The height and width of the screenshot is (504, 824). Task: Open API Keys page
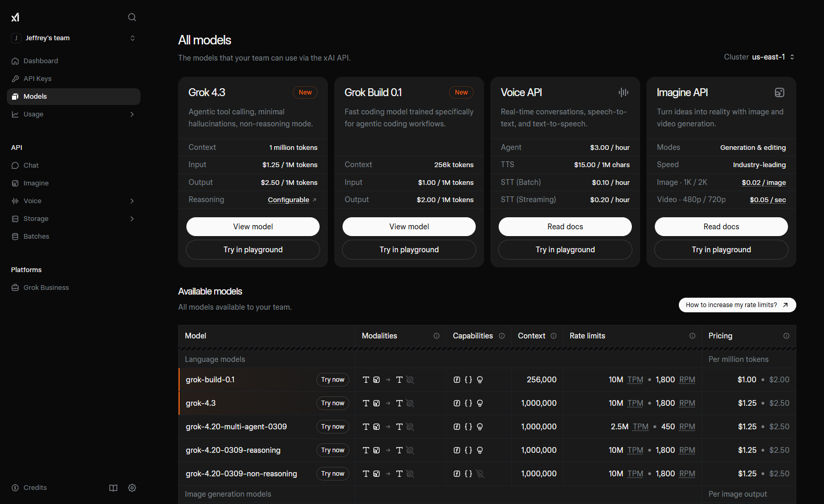[x=74, y=79]
